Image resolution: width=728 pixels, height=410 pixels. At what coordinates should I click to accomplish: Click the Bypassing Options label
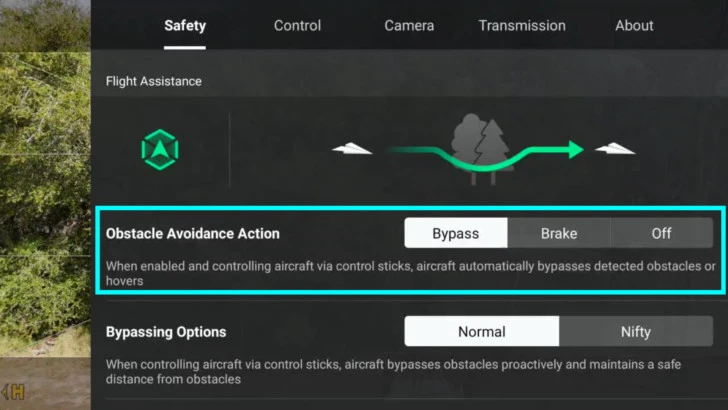(x=166, y=332)
